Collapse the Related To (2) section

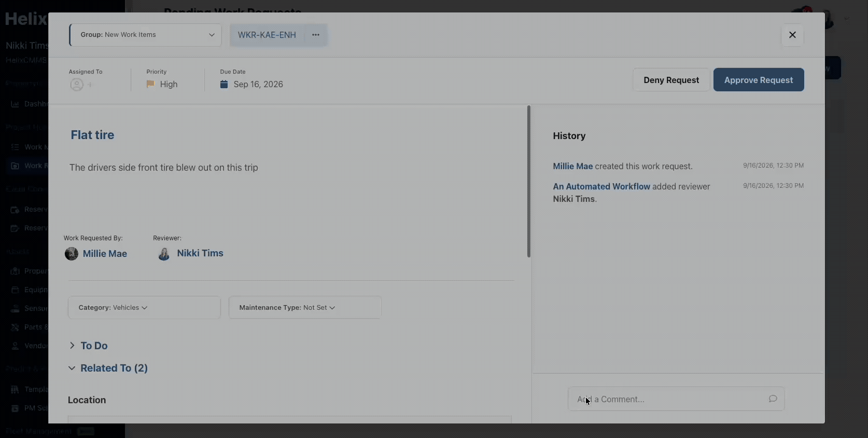click(x=108, y=368)
